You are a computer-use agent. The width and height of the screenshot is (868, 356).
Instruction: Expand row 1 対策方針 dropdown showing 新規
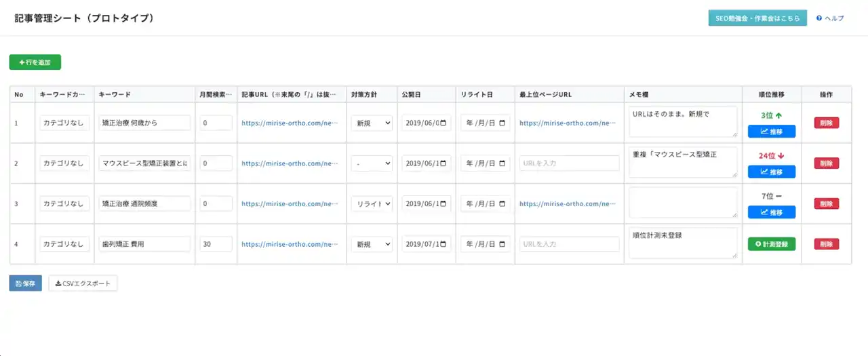371,123
